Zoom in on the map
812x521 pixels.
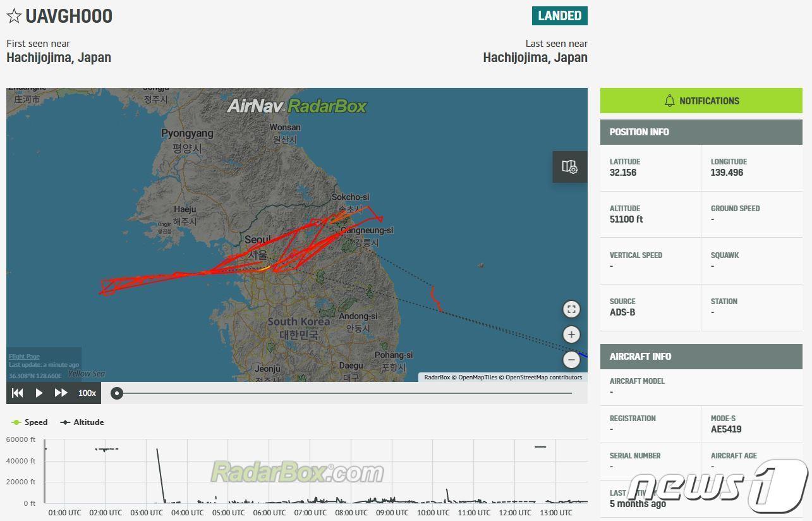point(571,334)
